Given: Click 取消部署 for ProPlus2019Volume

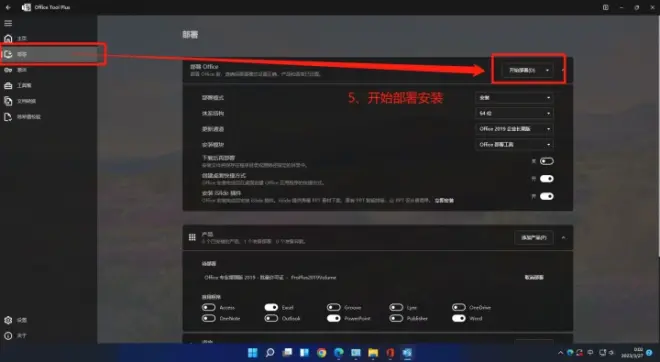Looking at the screenshot, I should coord(534,277).
